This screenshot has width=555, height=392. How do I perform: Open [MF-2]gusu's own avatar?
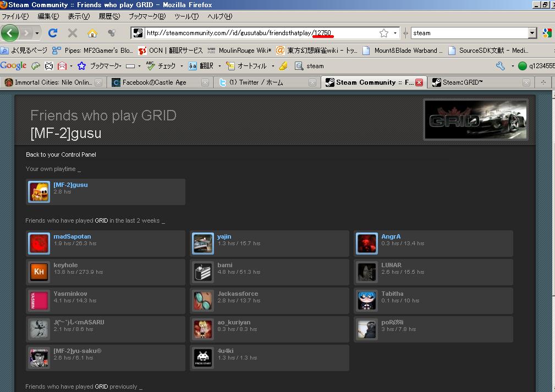(x=39, y=192)
